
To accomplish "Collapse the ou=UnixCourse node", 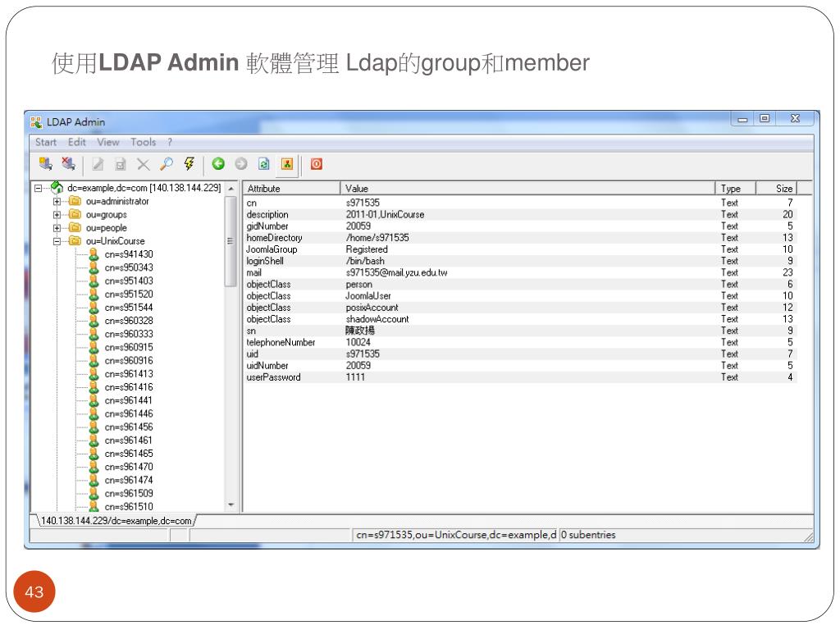I will (x=57, y=241).
